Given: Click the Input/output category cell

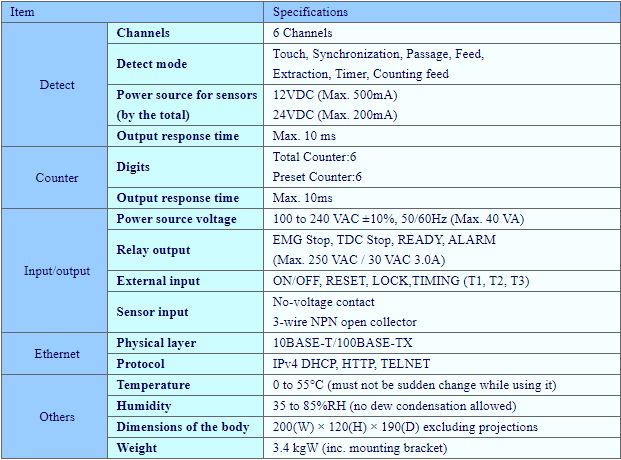Looking at the screenshot, I should (56, 271).
